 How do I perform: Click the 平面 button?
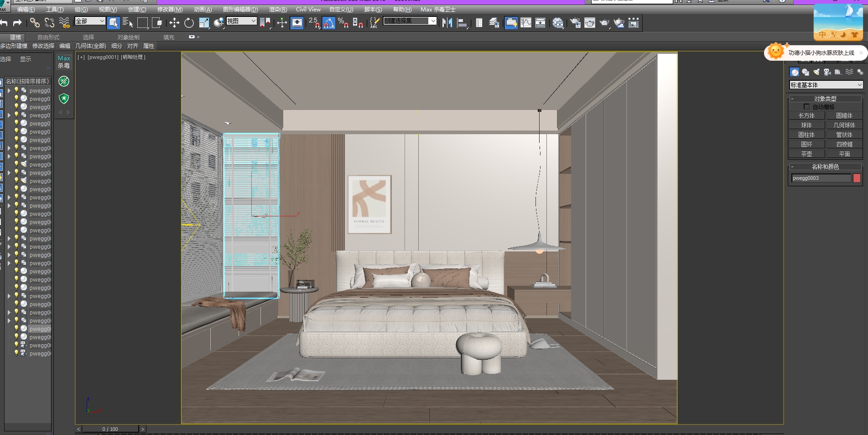click(x=844, y=154)
